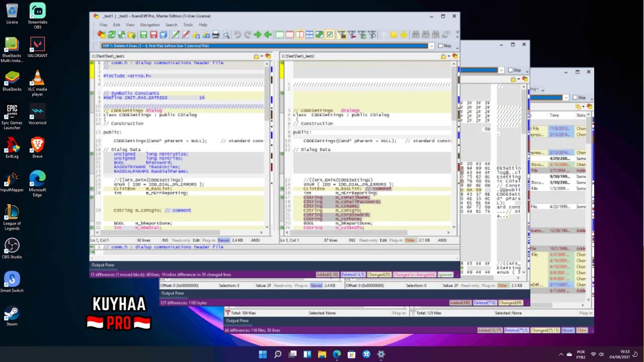Click the red Save second file icon

pos(153,35)
